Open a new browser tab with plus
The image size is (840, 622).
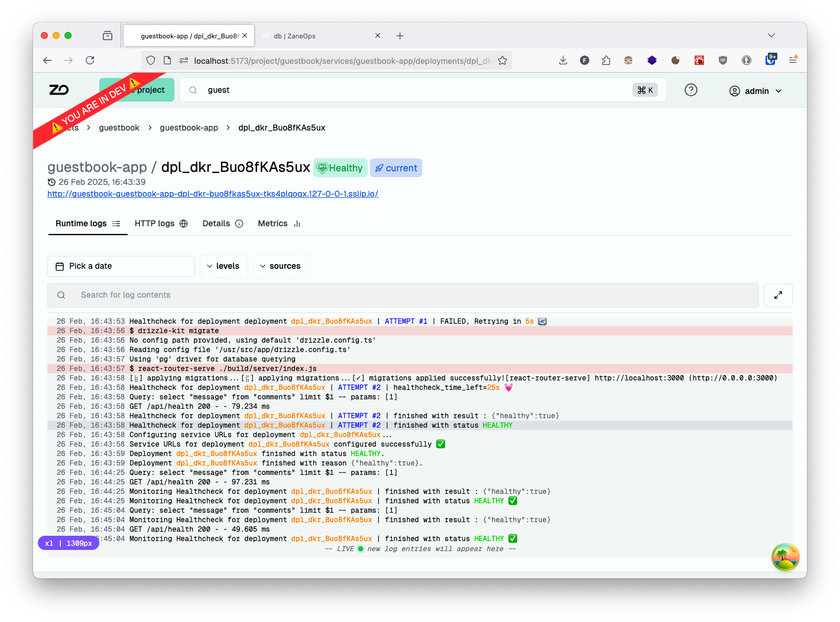400,36
